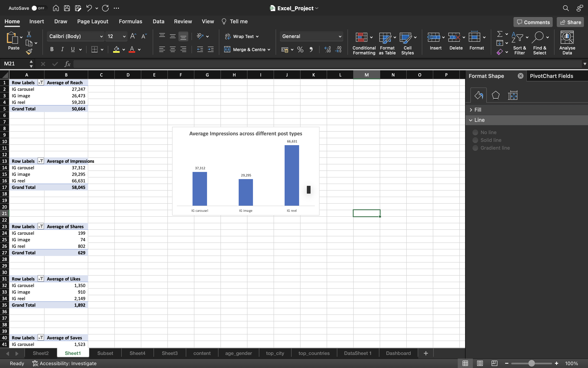588x368 pixels.
Task: Align text left
Action: click(x=162, y=49)
